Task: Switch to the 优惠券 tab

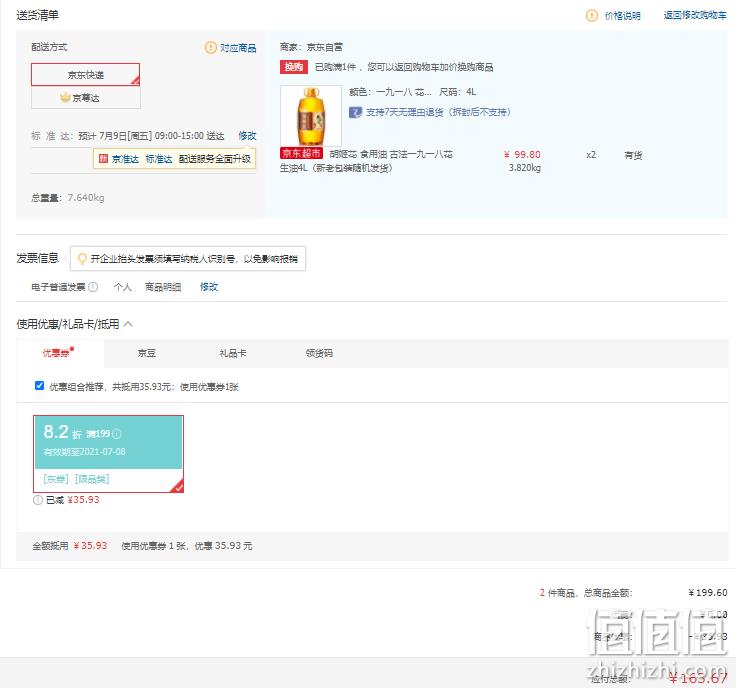Action: click(x=58, y=353)
